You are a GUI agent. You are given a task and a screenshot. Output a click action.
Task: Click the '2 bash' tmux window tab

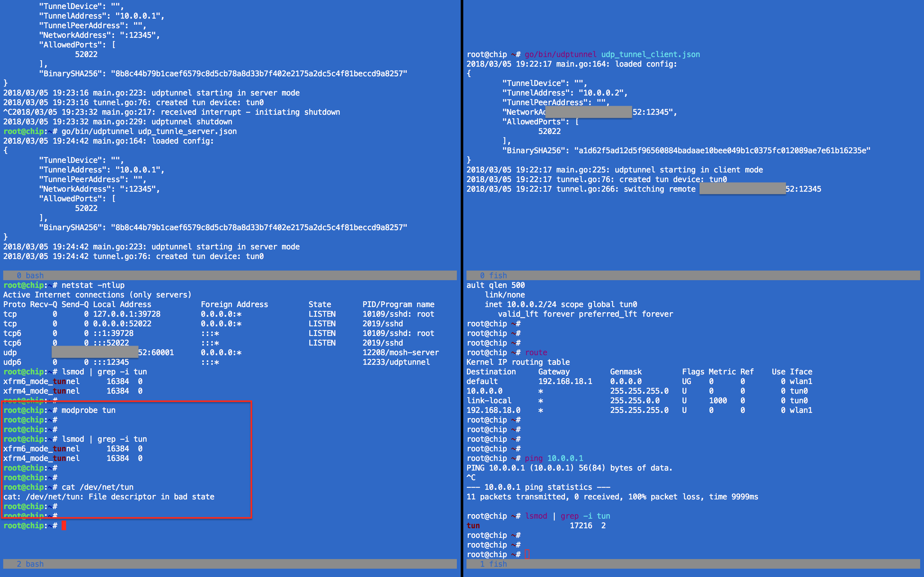point(30,564)
